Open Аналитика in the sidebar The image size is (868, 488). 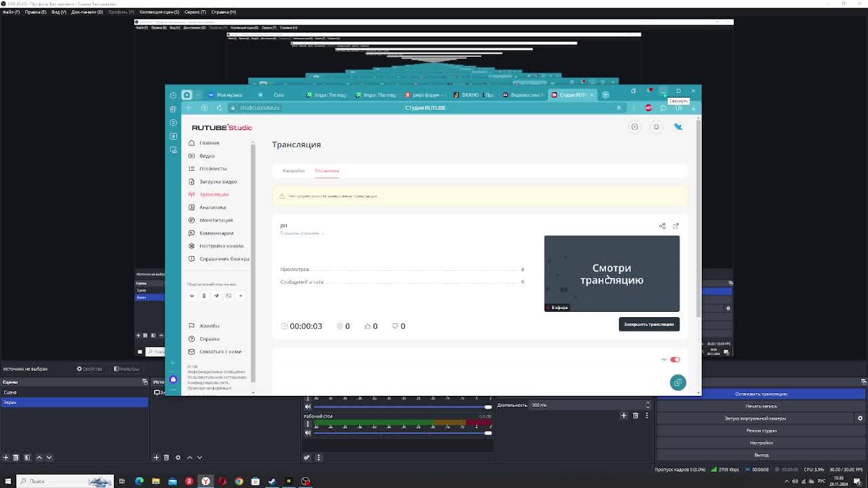tap(207, 207)
